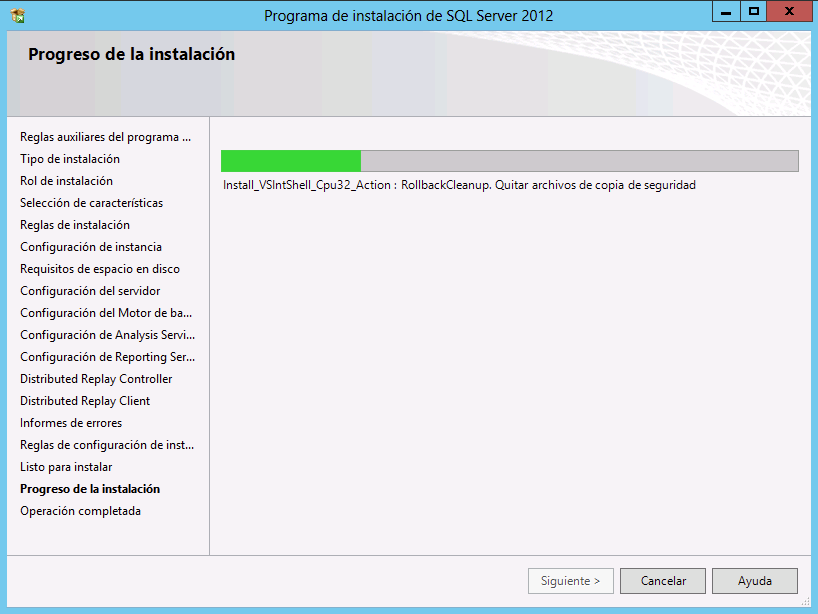
Task: Select 'Configuración del servidor' step
Action: pos(90,291)
